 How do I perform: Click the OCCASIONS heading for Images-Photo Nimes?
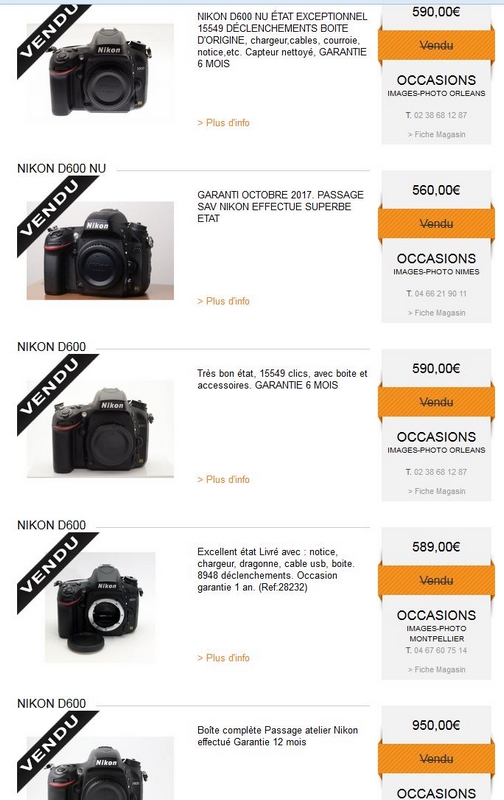tap(436, 259)
